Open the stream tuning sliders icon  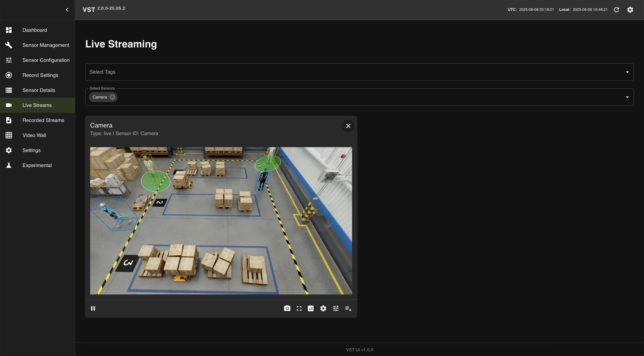335,308
